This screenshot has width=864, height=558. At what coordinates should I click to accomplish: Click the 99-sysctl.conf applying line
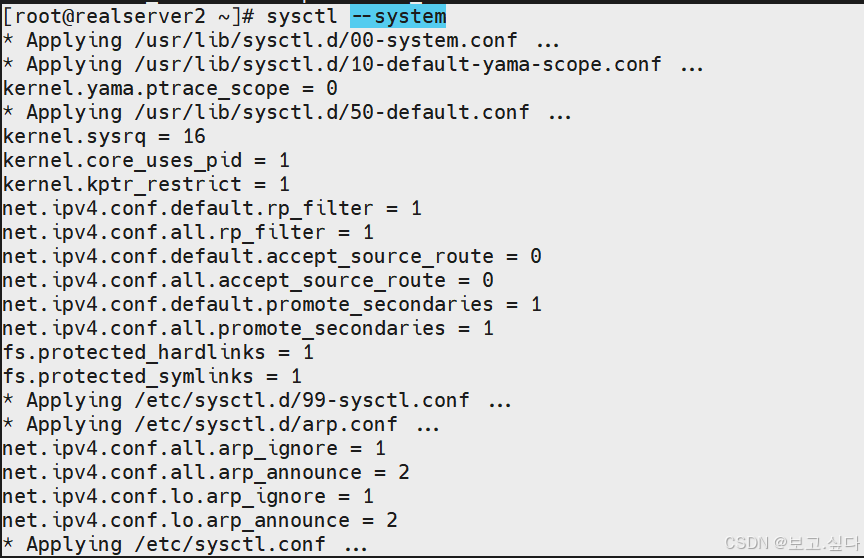tap(257, 400)
